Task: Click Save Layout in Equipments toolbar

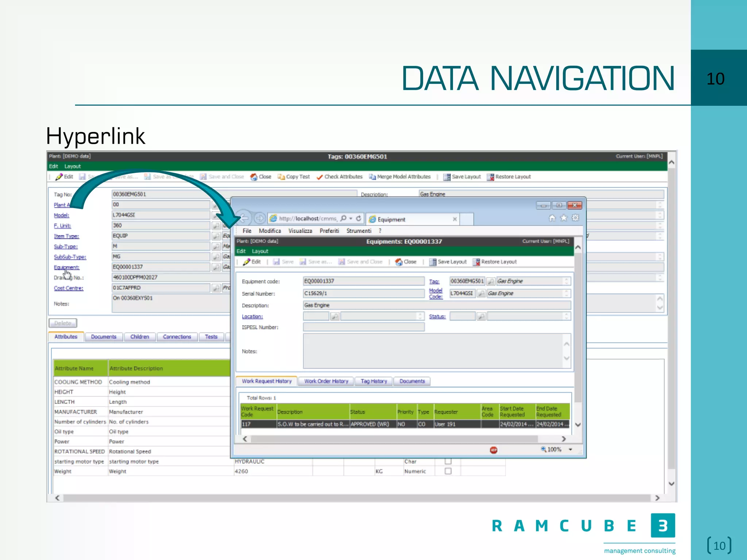Action: tap(448, 262)
